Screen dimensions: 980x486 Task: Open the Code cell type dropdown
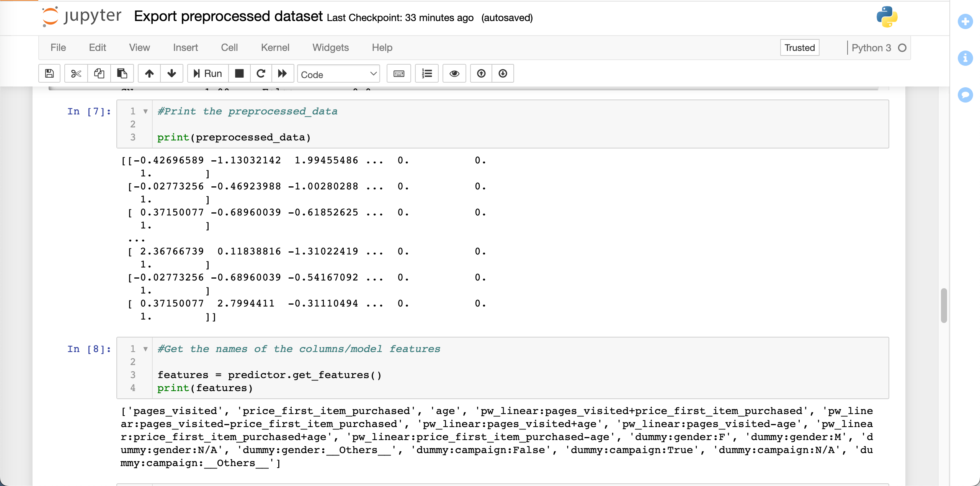(x=338, y=74)
